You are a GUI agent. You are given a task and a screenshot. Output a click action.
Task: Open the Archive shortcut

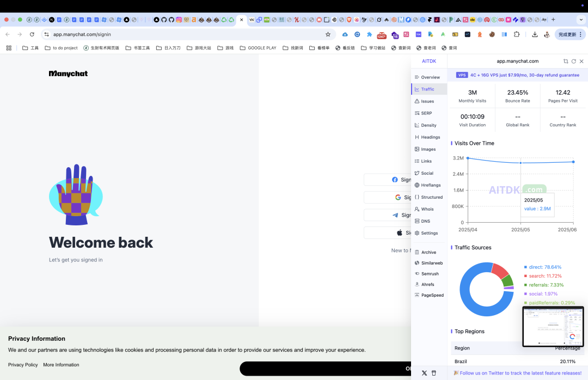pyautogui.click(x=426, y=253)
